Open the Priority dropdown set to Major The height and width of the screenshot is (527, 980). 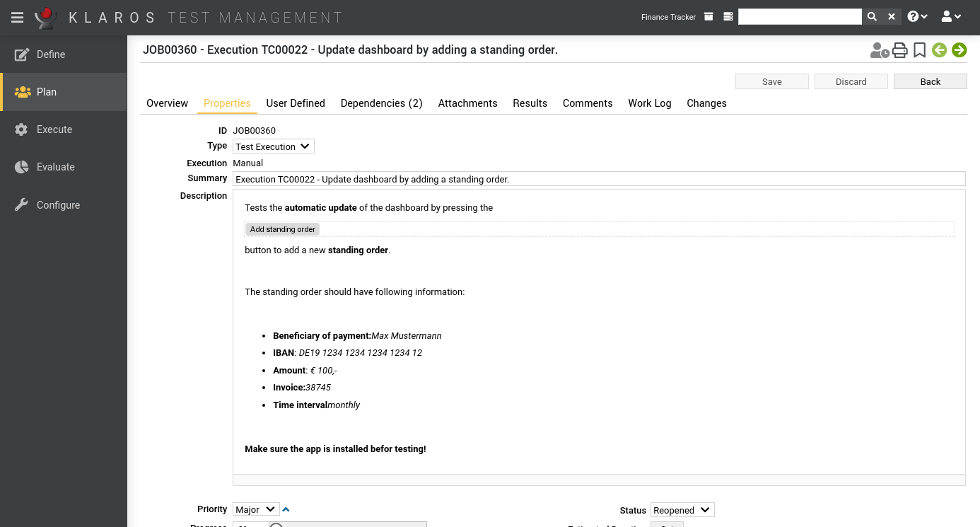[255, 509]
